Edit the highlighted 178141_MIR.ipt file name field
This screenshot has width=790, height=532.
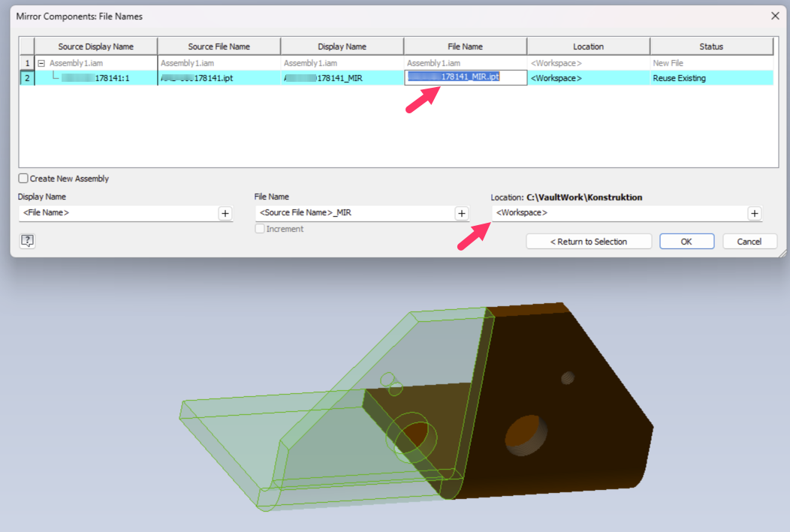pyautogui.click(x=466, y=77)
